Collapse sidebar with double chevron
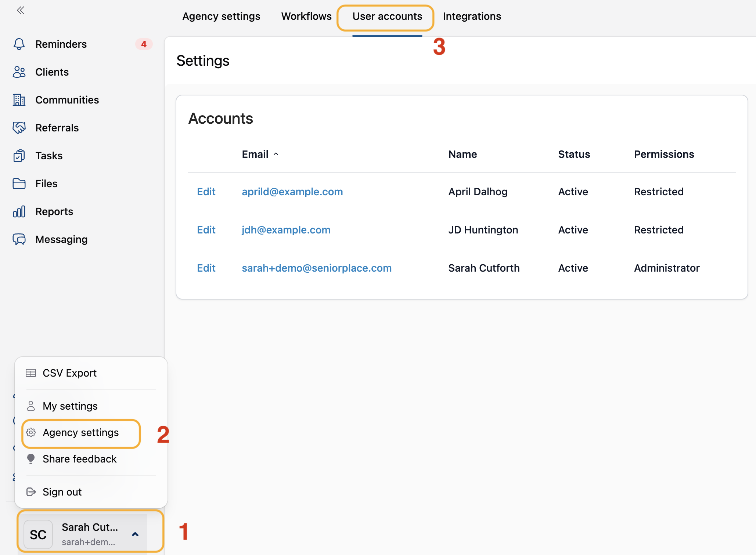 point(21,10)
